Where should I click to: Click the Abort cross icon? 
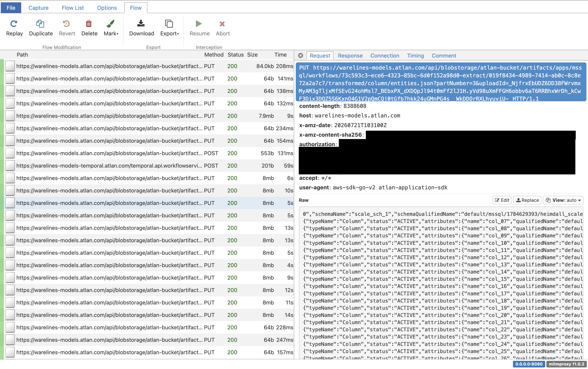pyautogui.click(x=222, y=24)
